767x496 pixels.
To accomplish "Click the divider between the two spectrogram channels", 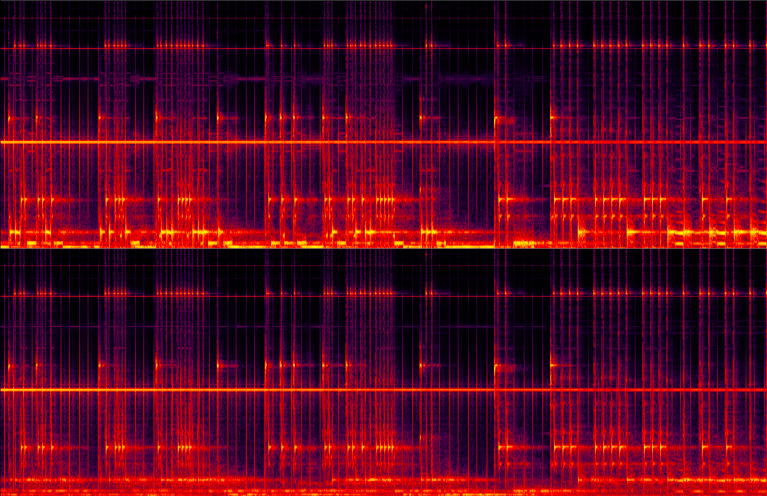I will click(x=383, y=248).
